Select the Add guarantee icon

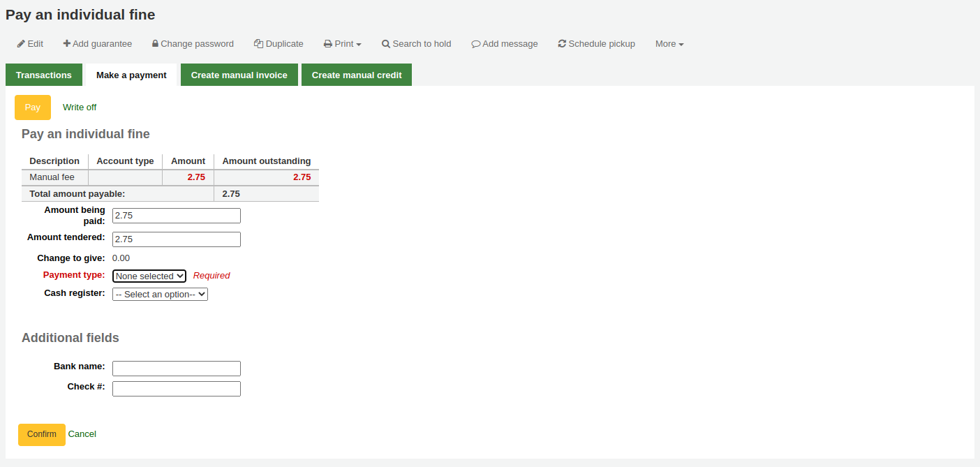click(x=66, y=43)
